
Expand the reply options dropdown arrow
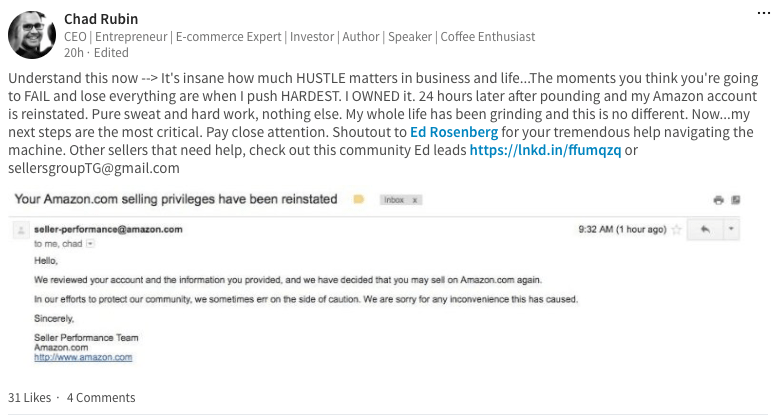(731, 230)
